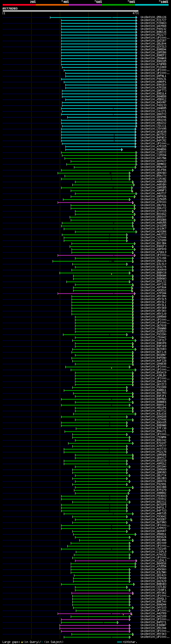This screenshot has height=644, width=171.
Task: Open hit UniRef100_A7P0V0
Action: 153,202
